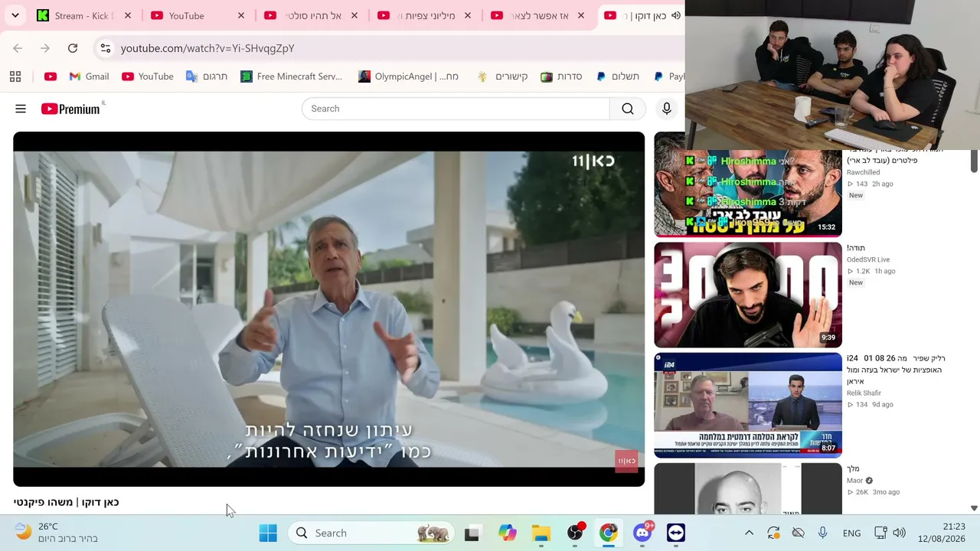The image size is (980, 551).
Task: Show hidden system tray icons
Action: 749,533
